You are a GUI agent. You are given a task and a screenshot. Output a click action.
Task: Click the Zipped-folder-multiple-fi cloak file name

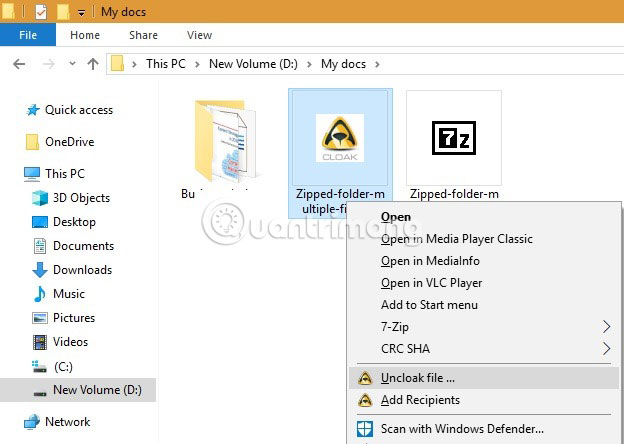(x=340, y=201)
